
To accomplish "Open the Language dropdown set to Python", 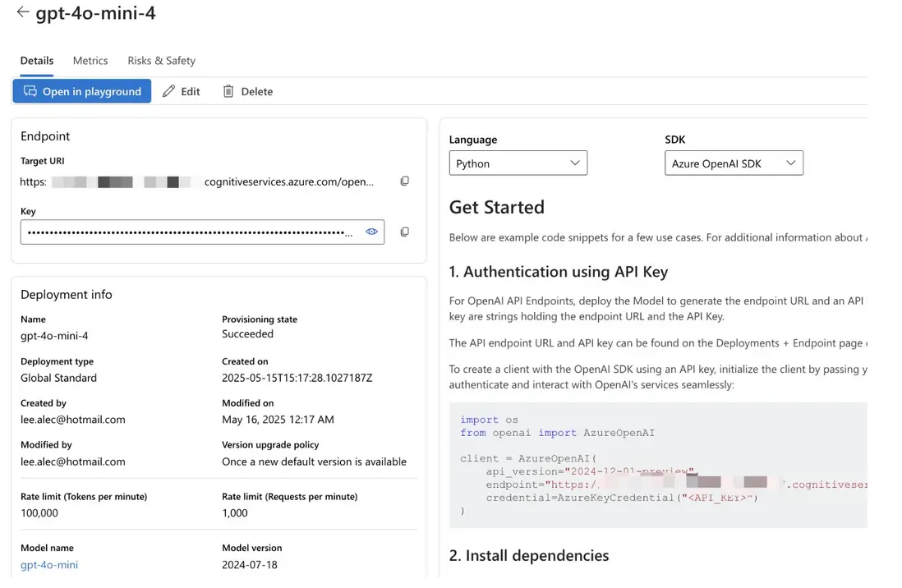I will (518, 163).
